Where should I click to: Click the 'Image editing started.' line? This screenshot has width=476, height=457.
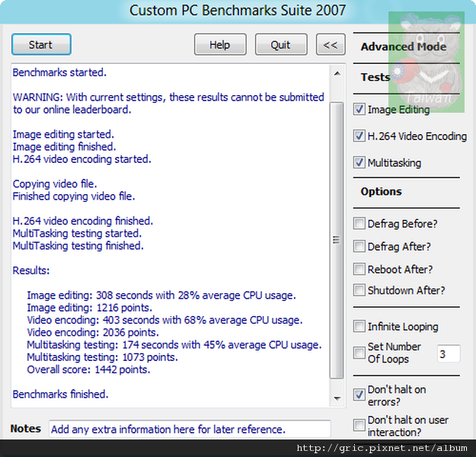pos(63,135)
